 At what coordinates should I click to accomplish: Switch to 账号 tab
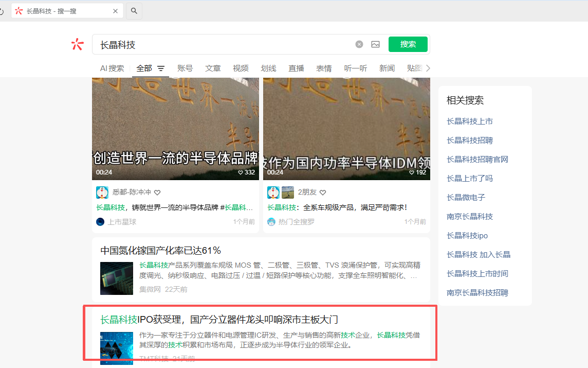point(185,68)
